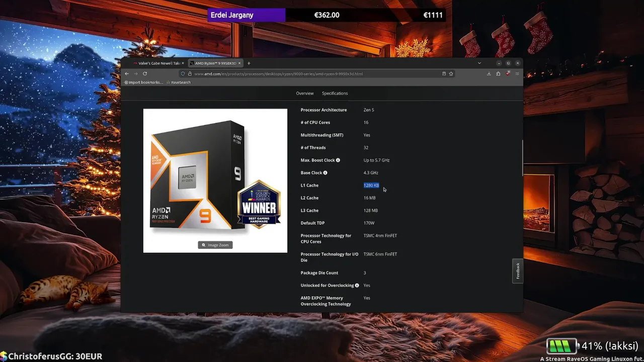Open the extensions puzzle icon
The width and height of the screenshot is (644, 362).
[x=498, y=73]
